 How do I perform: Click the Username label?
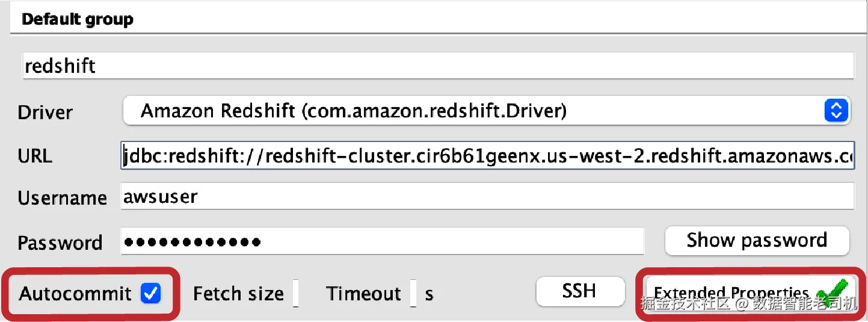(x=63, y=198)
